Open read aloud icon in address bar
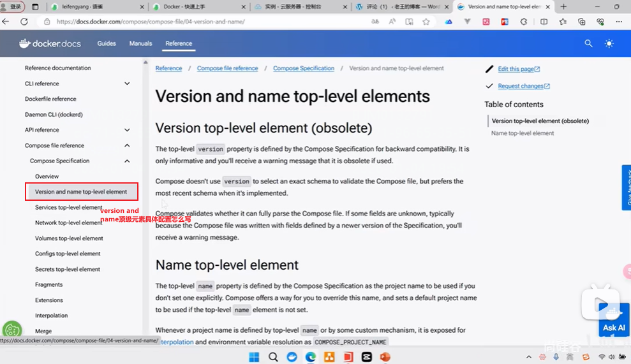This screenshot has width=631, height=364. tap(392, 22)
